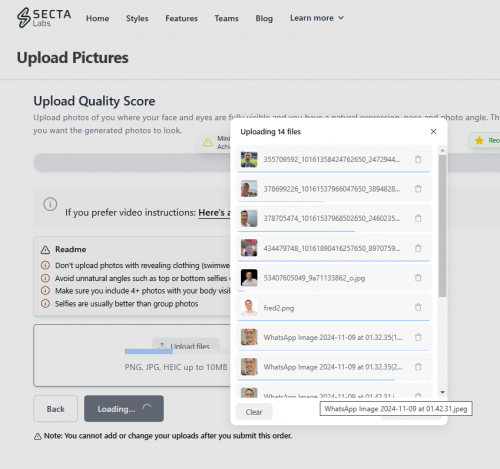
Task: Go to the Teams page
Action: [226, 18]
